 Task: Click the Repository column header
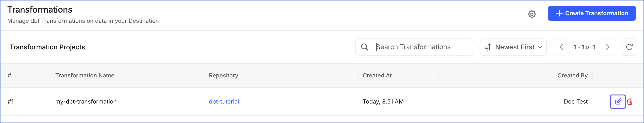point(223,75)
